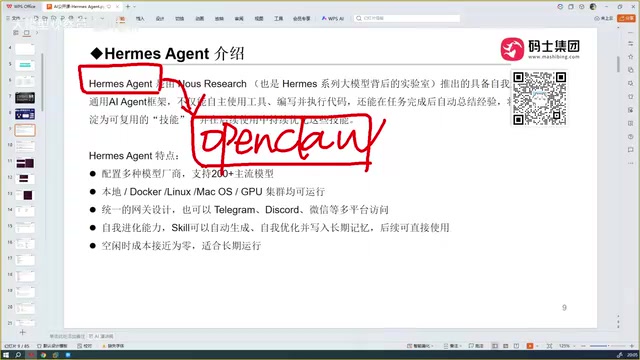
Task: Click the zoom out minus button
Action: [583, 346]
